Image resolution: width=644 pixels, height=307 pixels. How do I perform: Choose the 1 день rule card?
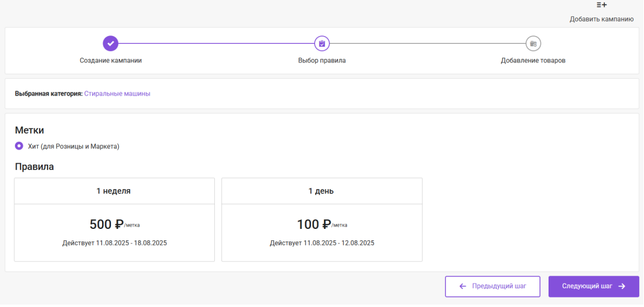point(322,219)
